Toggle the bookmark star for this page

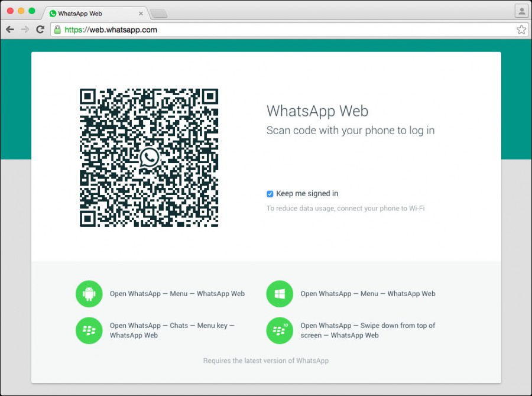point(521,29)
